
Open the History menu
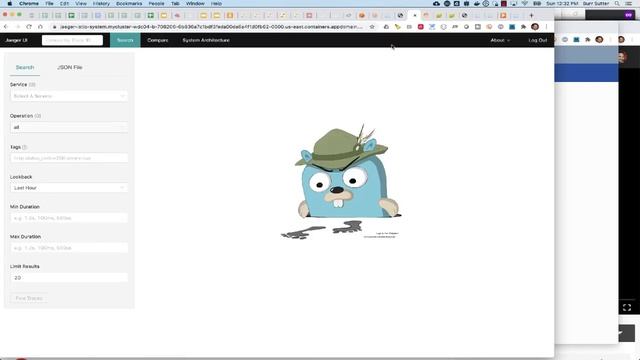101,3
